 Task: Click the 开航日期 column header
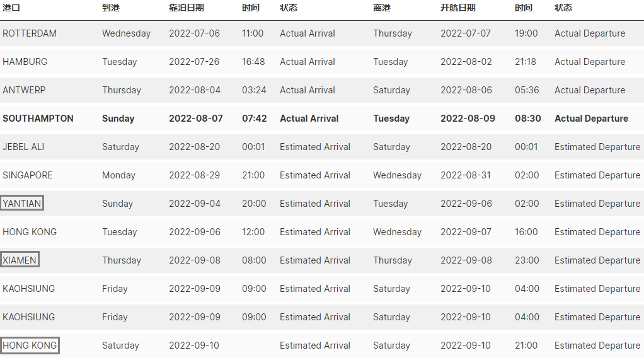[458, 8]
